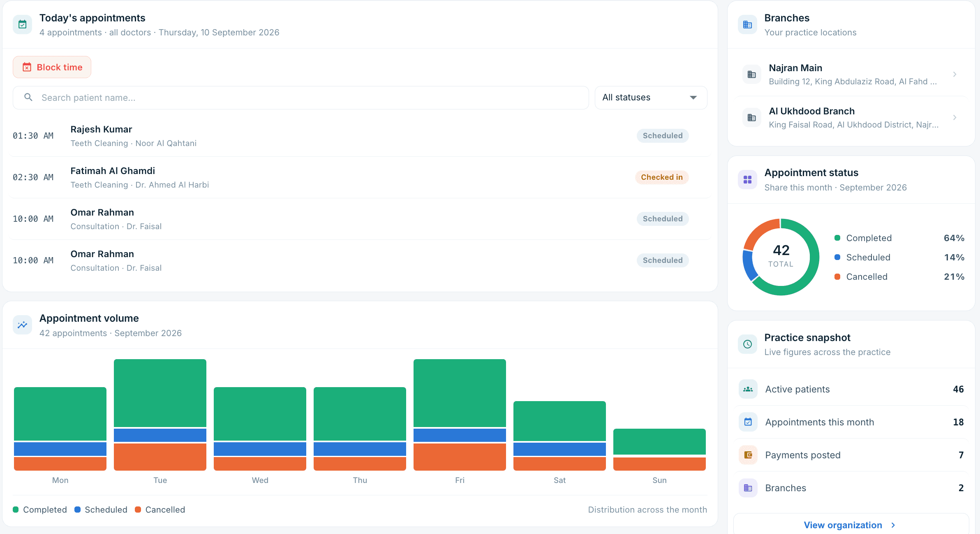Click the Active patients value 46
Viewport: 980px width, 534px height.
958,389
